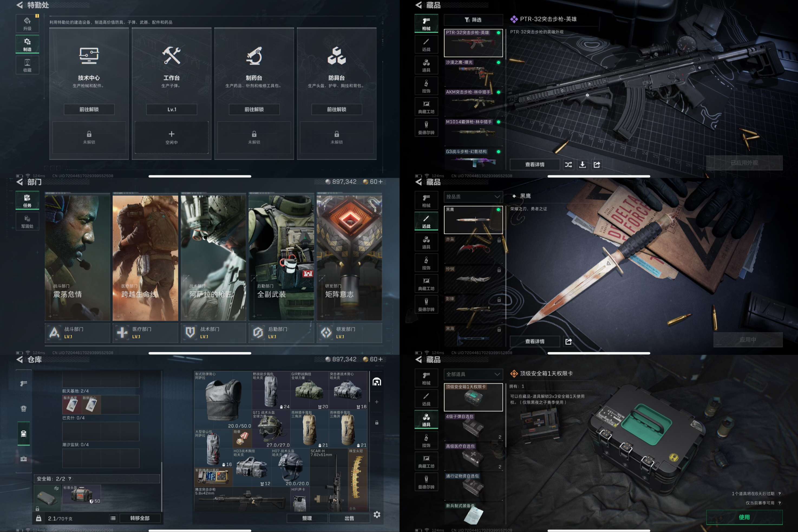
Task: Select PTR-32突击步枪-英雄 skin thumbnail
Action: point(473,43)
